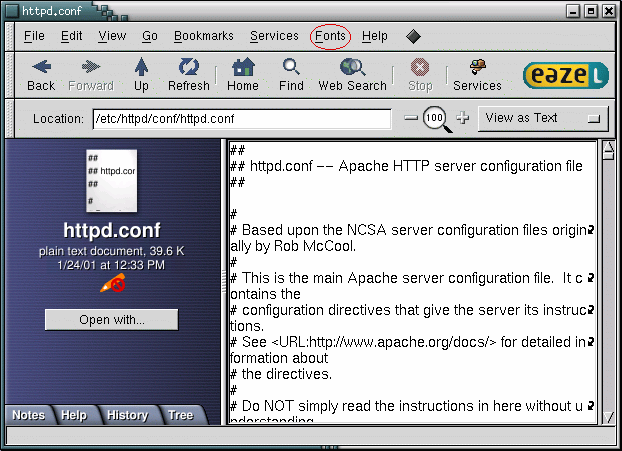The image size is (622, 451).
Task: Click the Location path input field
Action: (x=242, y=119)
